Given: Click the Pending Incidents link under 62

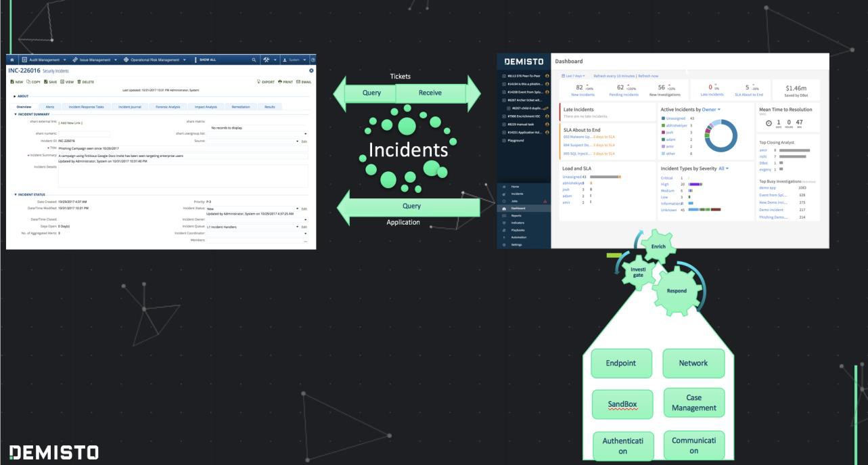Looking at the screenshot, I should coord(625,95).
